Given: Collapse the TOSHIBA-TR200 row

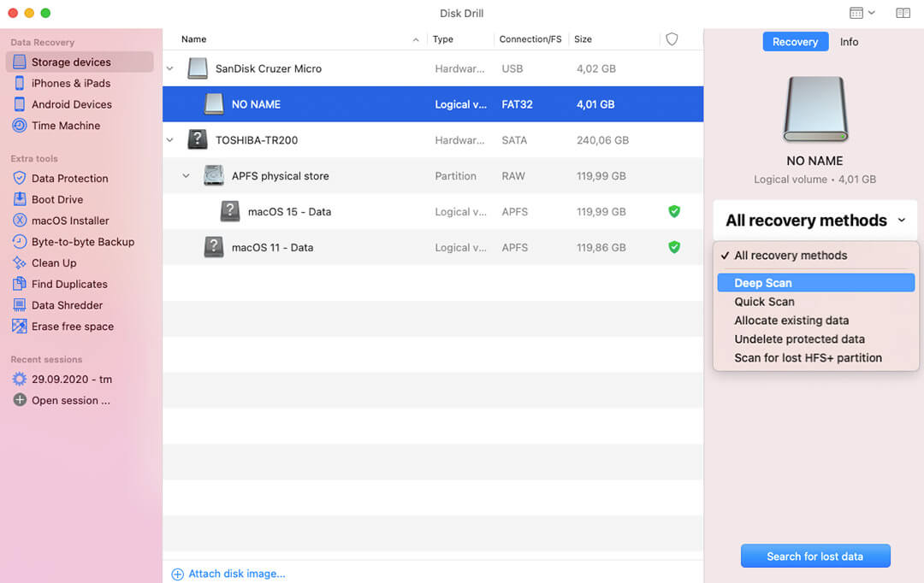Looking at the screenshot, I should [x=169, y=140].
